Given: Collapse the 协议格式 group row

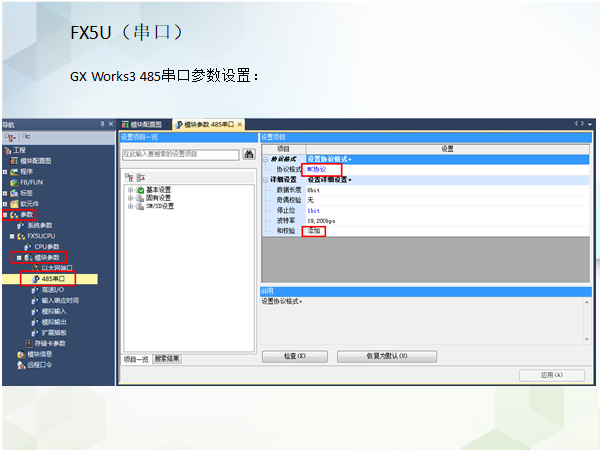Looking at the screenshot, I should pos(266,159).
